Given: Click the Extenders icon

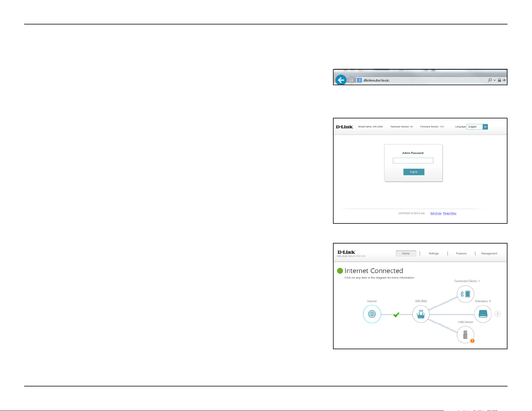Looking at the screenshot, I should click(x=483, y=314).
